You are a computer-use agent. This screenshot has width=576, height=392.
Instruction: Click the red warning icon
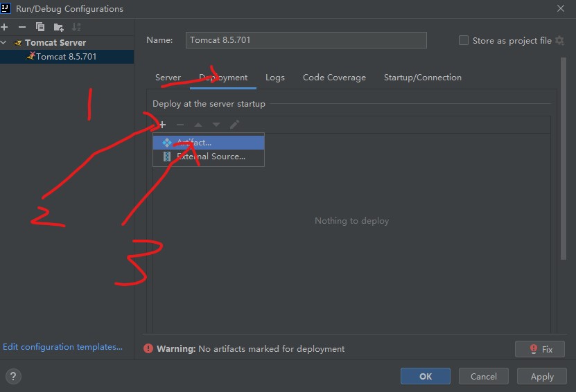[148, 348]
